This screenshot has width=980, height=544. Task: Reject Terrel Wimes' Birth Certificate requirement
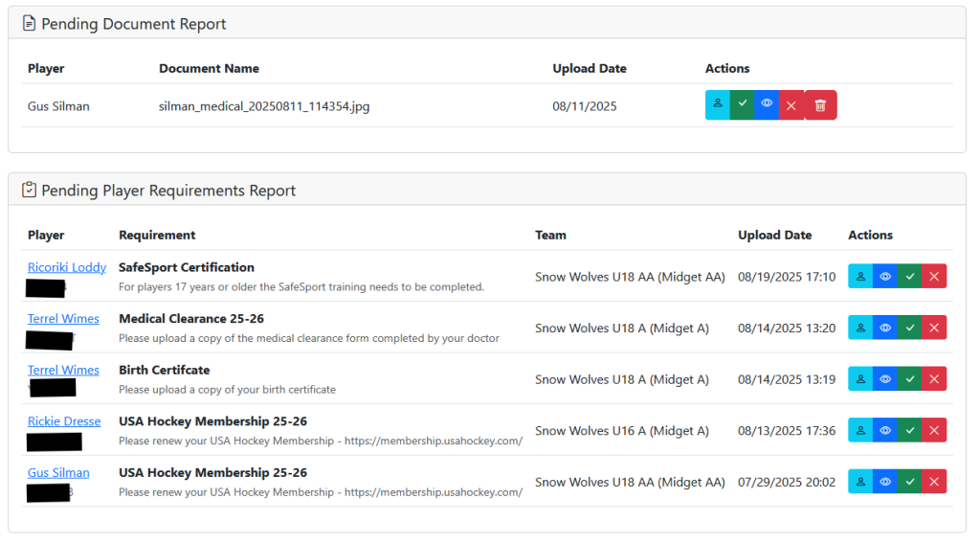934,379
